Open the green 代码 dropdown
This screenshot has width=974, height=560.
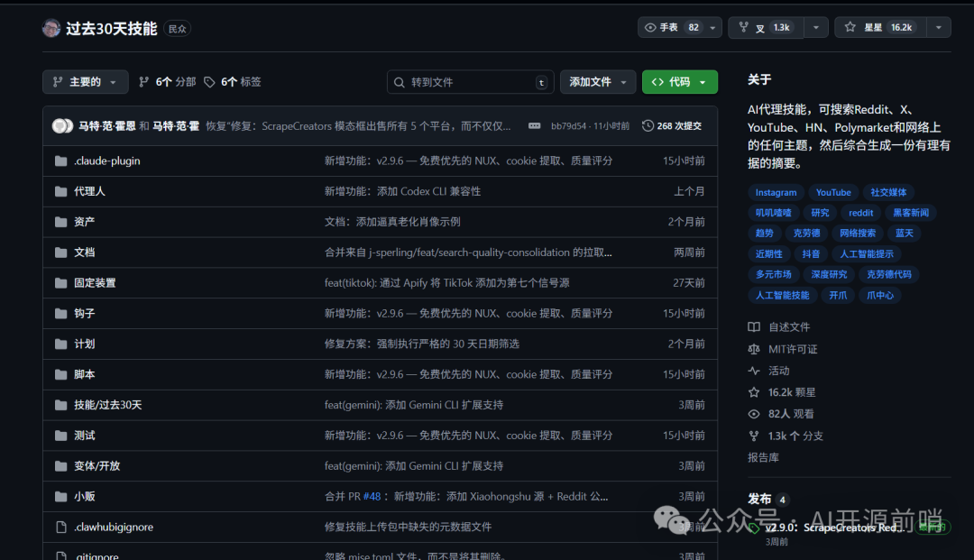[x=679, y=82]
